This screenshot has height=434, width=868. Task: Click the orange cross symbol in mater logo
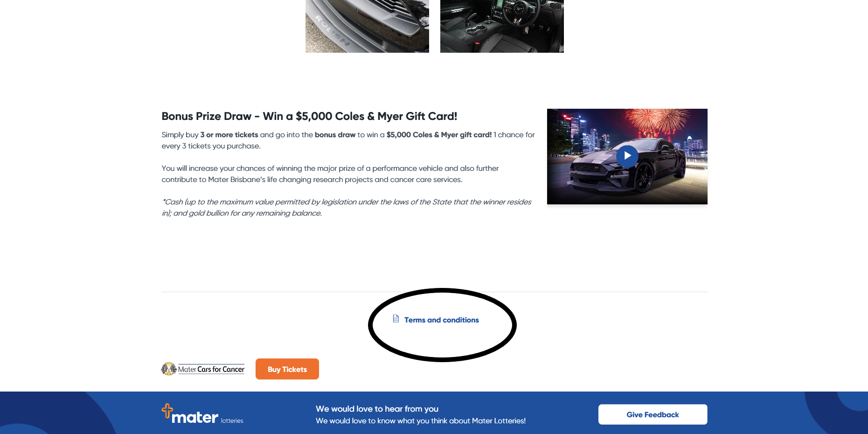(167, 411)
